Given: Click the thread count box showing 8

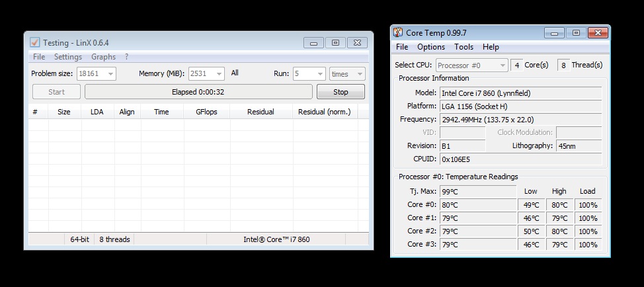Looking at the screenshot, I should click(563, 65).
